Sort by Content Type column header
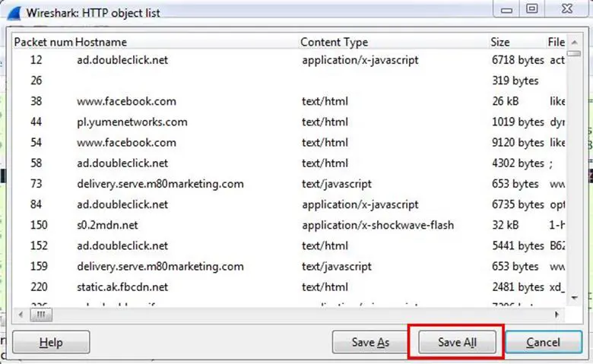 coord(334,42)
